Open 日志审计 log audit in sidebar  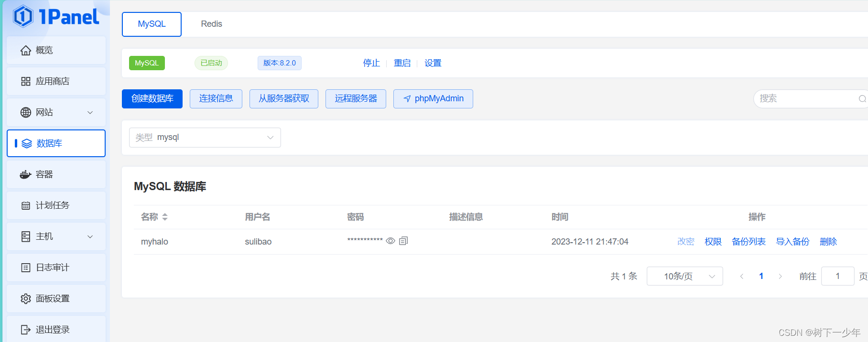56,267
